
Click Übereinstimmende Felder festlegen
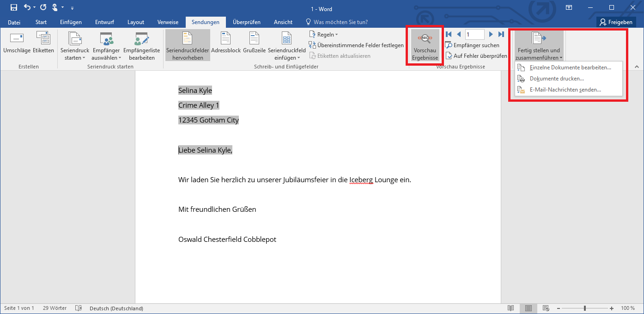pos(356,45)
